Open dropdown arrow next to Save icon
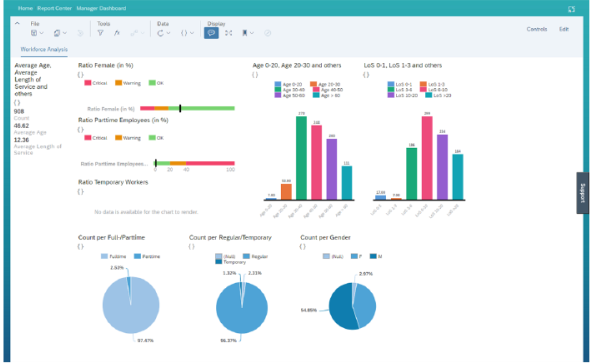590x363 pixels. tap(41, 33)
